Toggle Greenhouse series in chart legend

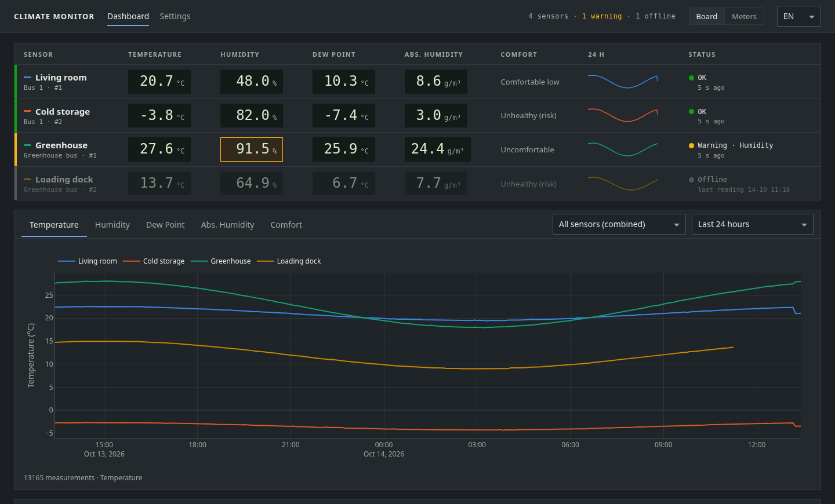click(220, 261)
